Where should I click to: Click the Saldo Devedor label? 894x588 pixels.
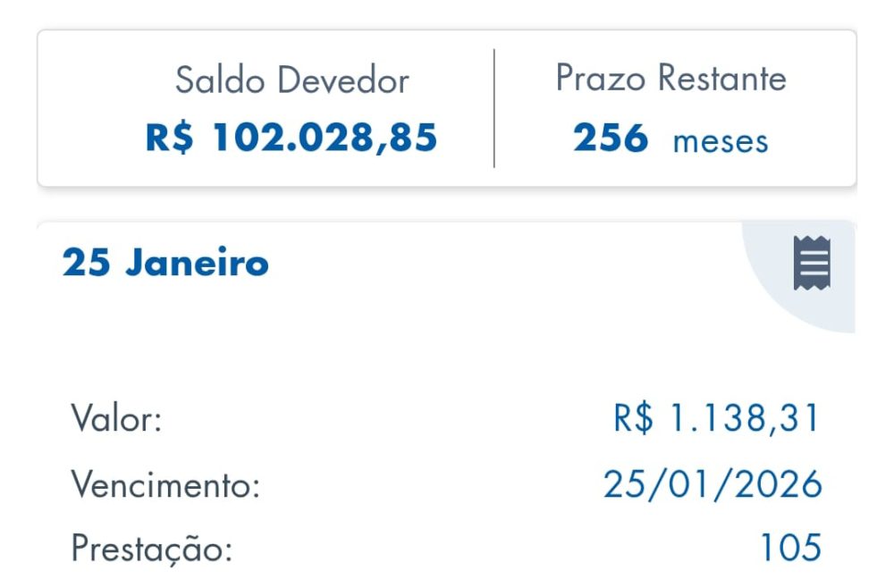(x=291, y=80)
